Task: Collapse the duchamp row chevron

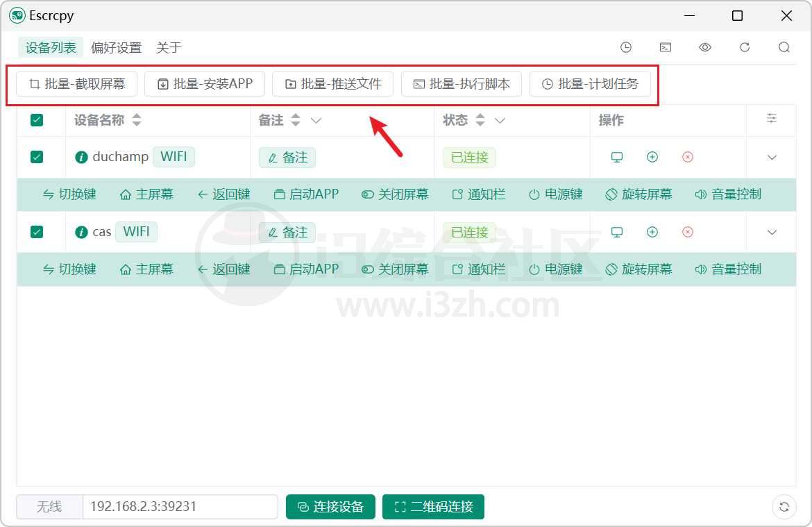Action: point(772,158)
